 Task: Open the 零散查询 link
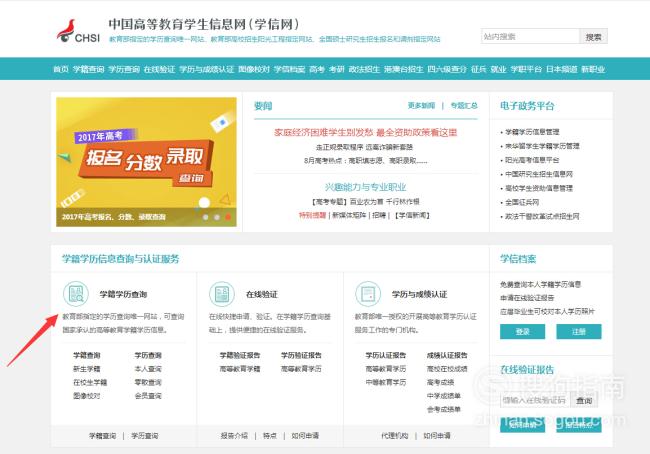pyautogui.click(x=148, y=382)
